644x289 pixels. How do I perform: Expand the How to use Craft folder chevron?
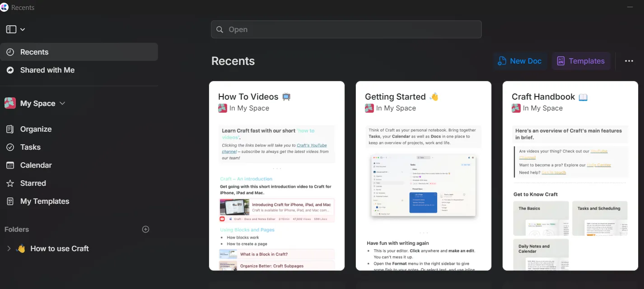coord(9,248)
